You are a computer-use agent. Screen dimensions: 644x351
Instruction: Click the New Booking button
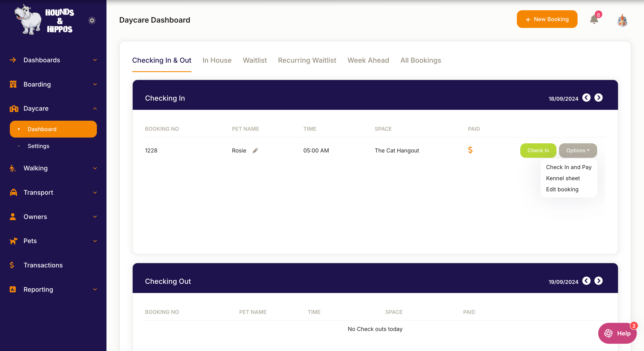pos(547,19)
